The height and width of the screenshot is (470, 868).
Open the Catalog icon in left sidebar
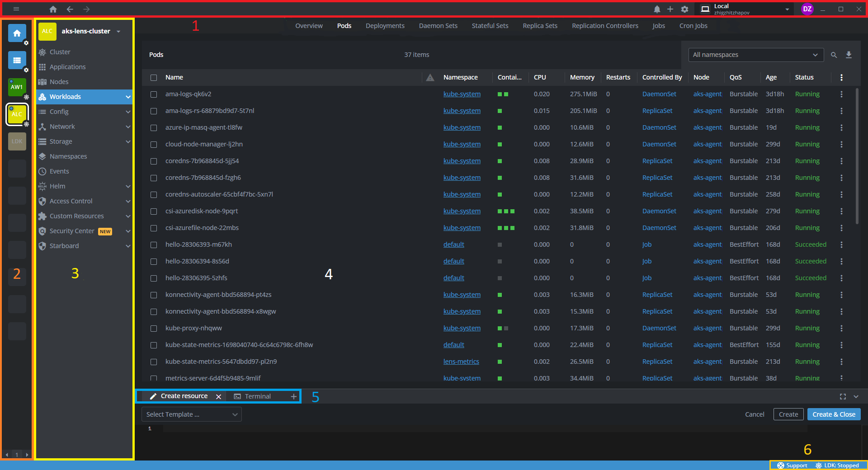coord(17,61)
